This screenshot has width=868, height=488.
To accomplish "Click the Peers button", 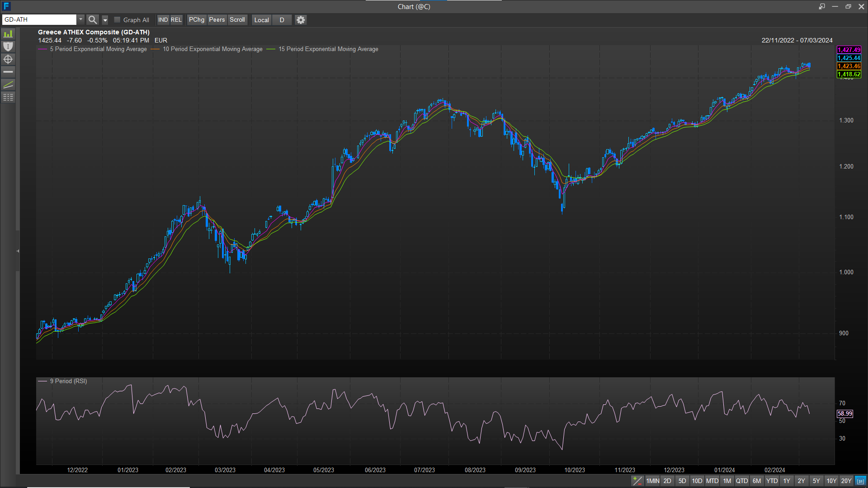I will tap(217, 20).
